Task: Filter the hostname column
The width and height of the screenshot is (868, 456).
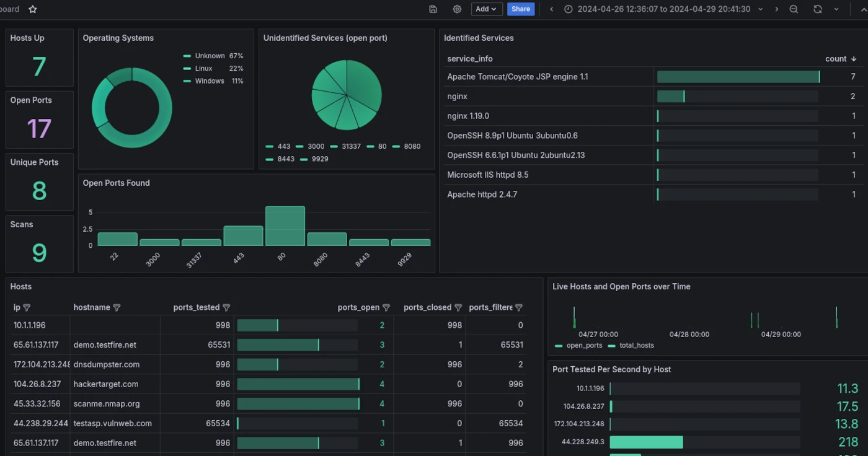Action: tap(117, 308)
